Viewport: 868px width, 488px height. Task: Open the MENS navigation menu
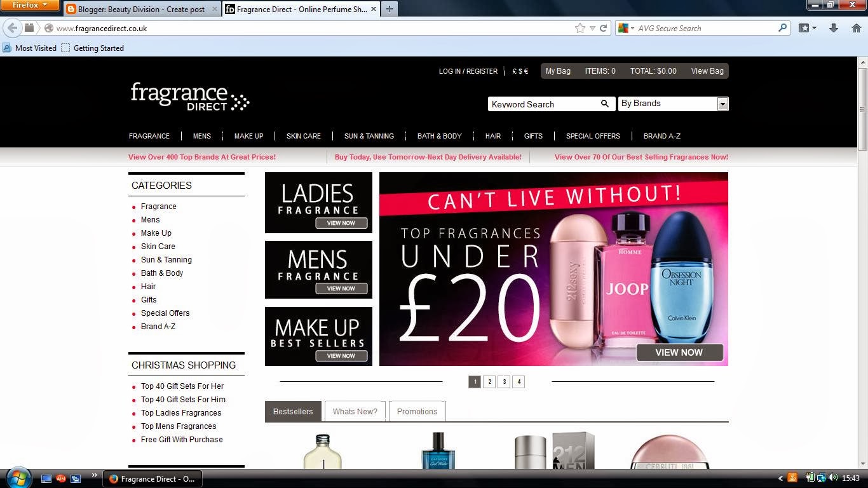tap(202, 136)
